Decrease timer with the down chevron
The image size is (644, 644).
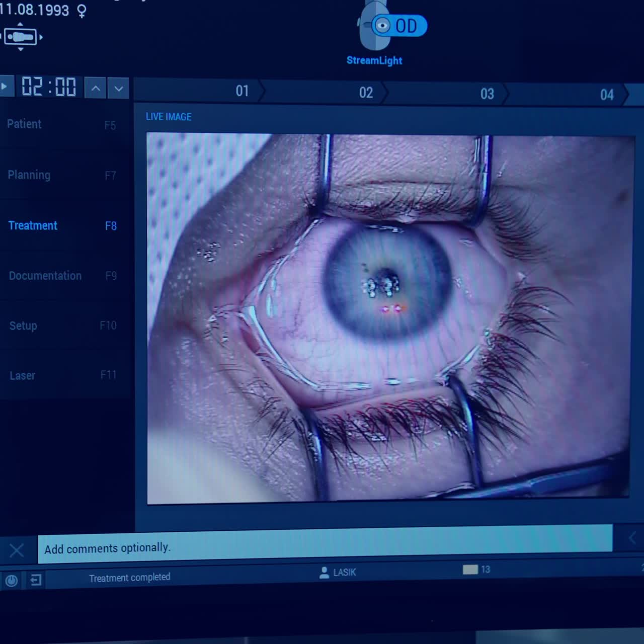point(119,89)
